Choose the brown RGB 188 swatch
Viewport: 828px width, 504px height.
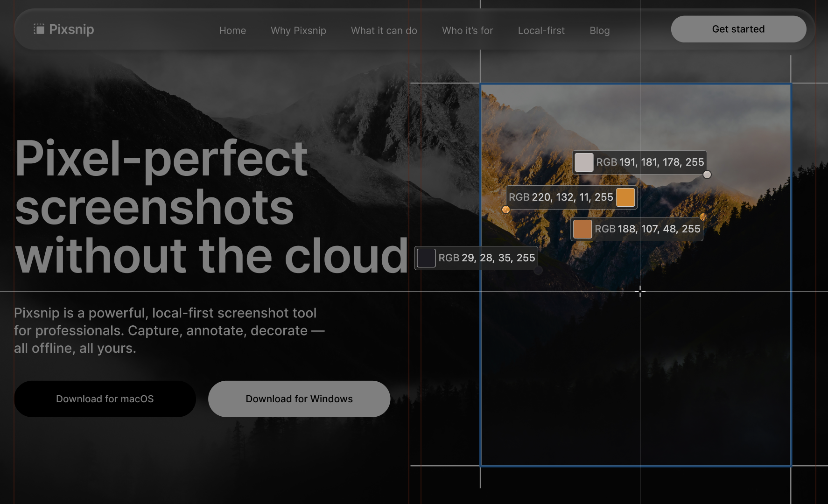pyautogui.click(x=582, y=229)
